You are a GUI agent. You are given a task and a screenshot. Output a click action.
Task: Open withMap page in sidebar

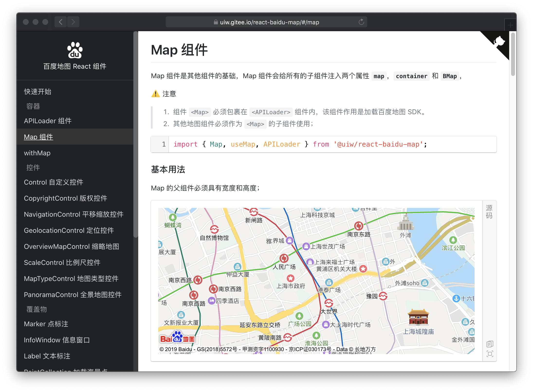(75, 153)
